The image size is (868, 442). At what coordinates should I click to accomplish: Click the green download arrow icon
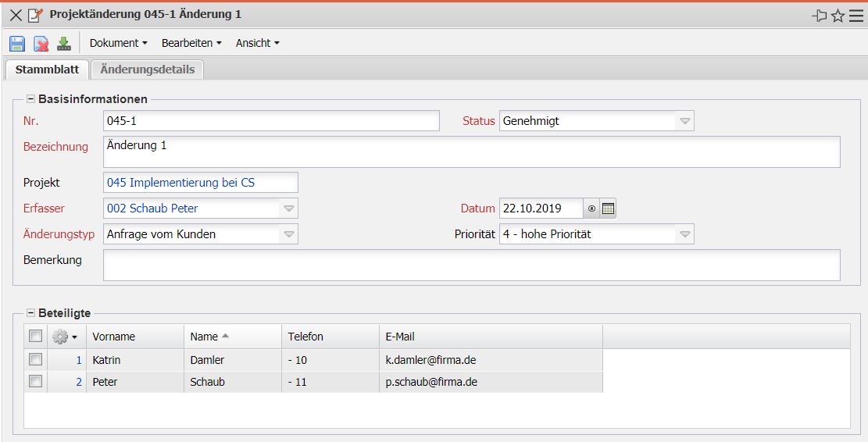click(x=64, y=44)
